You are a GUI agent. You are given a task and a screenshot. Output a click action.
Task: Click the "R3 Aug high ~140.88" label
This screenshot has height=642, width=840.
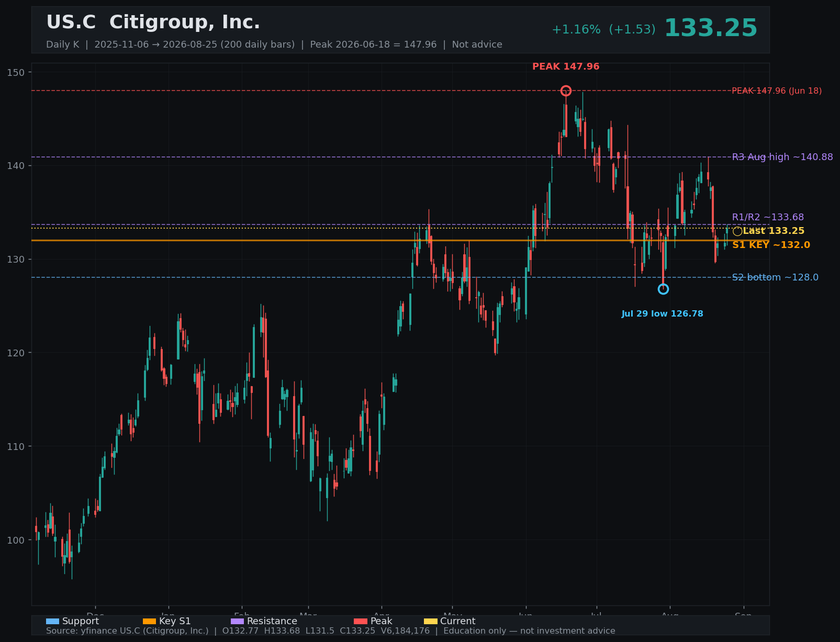(782, 157)
